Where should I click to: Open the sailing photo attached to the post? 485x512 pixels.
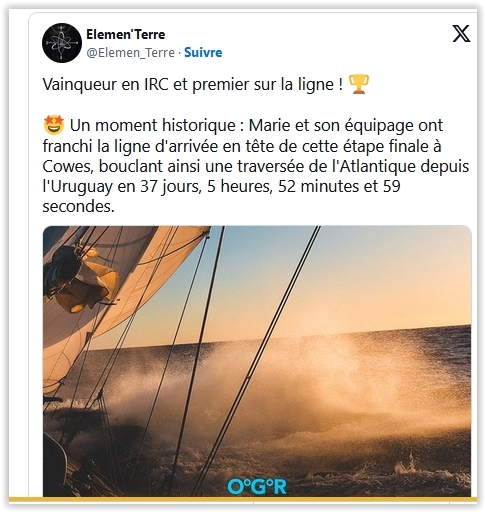(257, 361)
